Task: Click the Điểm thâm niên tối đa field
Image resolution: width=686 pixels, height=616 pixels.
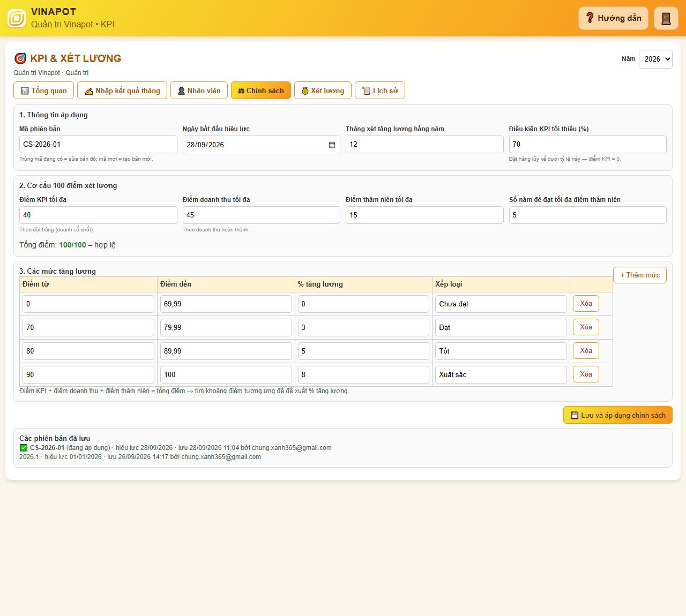Action: (424, 215)
